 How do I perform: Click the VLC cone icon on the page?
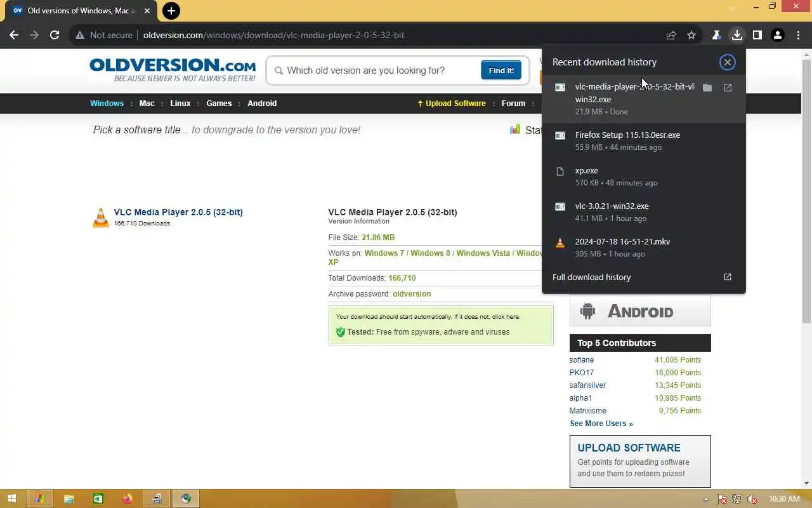[101, 217]
